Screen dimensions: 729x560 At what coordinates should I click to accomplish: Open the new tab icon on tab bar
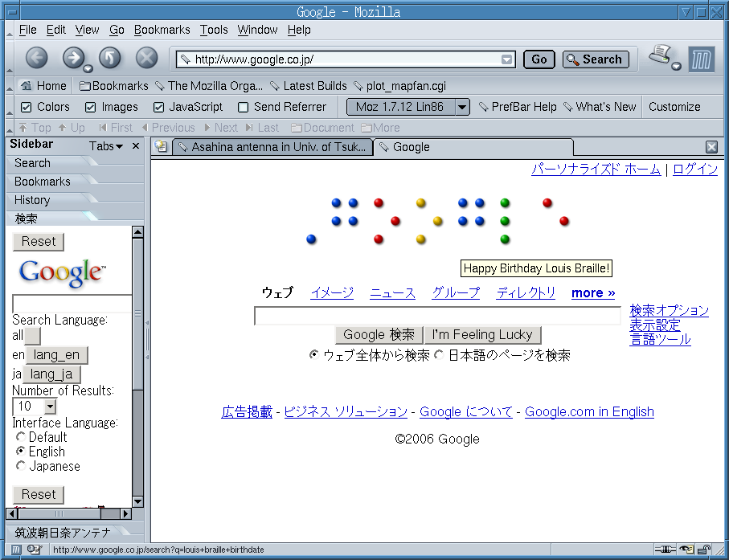pos(161,146)
